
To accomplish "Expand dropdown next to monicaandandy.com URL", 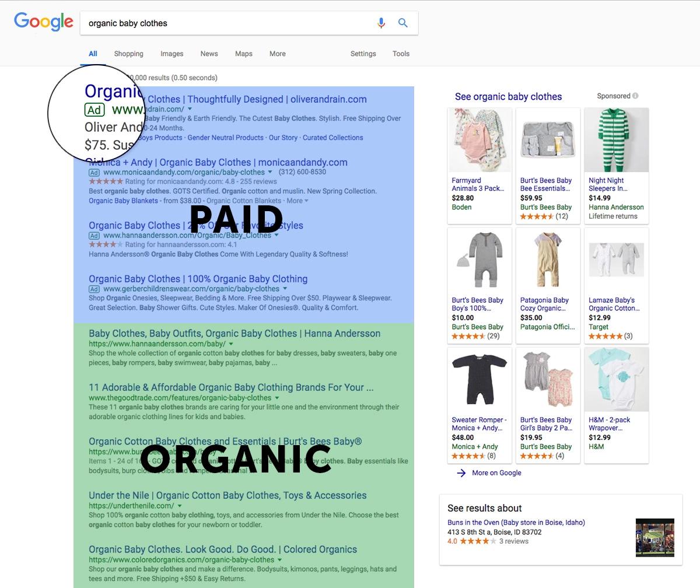I will click(x=270, y=172).
